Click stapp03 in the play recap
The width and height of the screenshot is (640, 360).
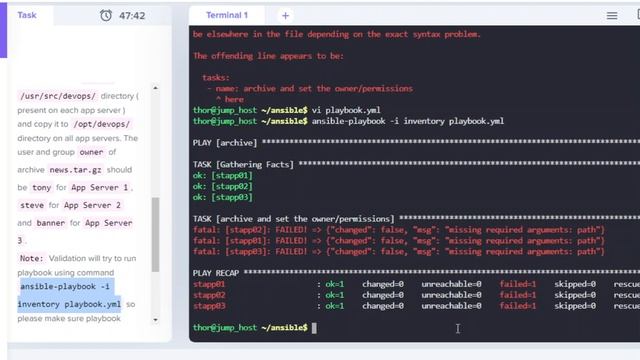pos(209,306)
